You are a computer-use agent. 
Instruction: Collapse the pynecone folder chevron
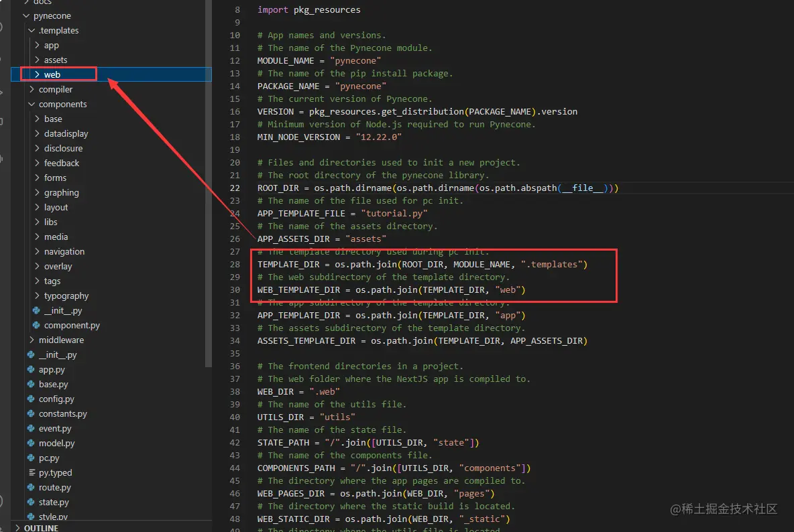pos(26,15)
